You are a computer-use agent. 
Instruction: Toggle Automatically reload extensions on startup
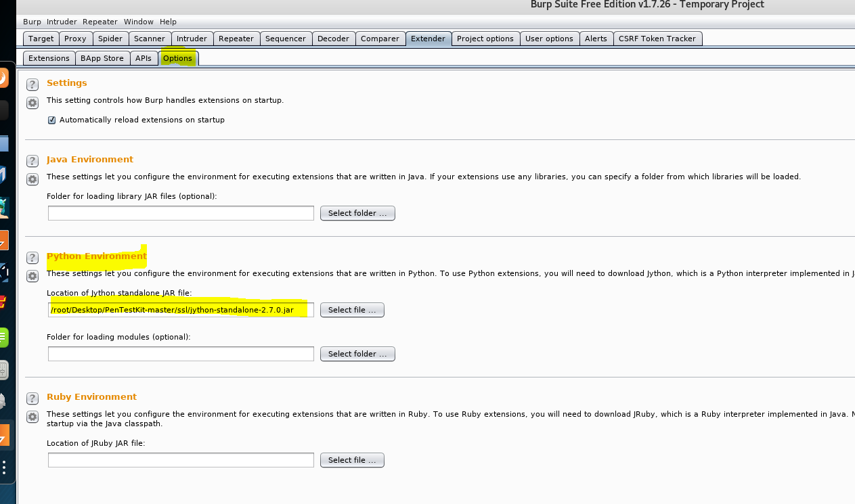(x=52, y=120)
